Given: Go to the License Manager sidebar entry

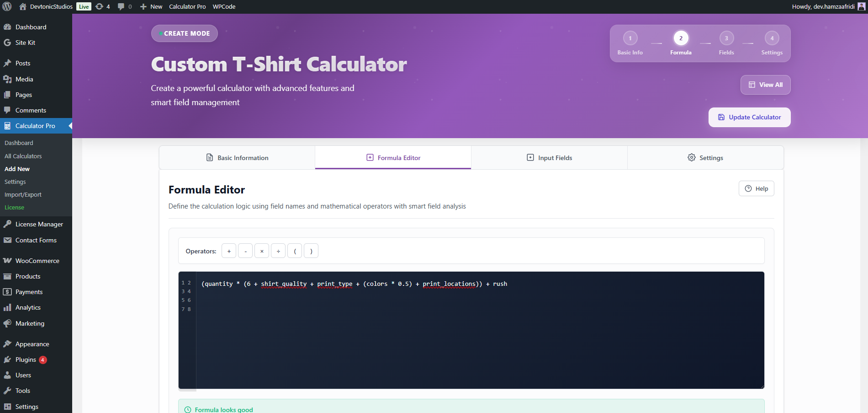Looking at the screenshot, I should point(39,224).
